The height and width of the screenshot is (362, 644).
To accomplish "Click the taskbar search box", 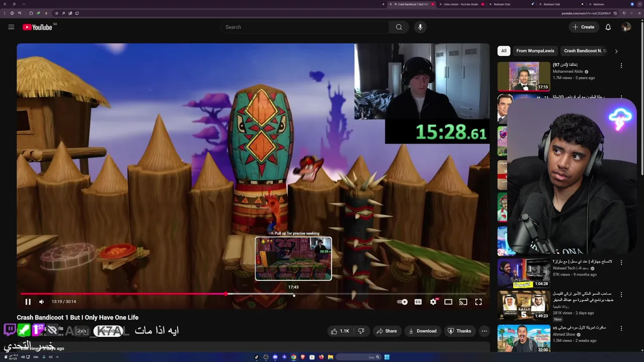I will coord(359,357).
